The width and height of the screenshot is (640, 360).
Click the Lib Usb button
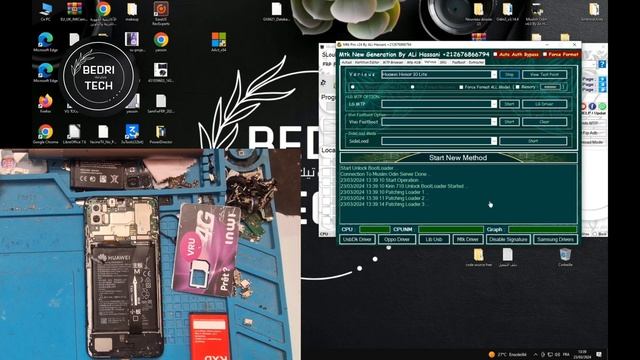(x=434, y=240)
